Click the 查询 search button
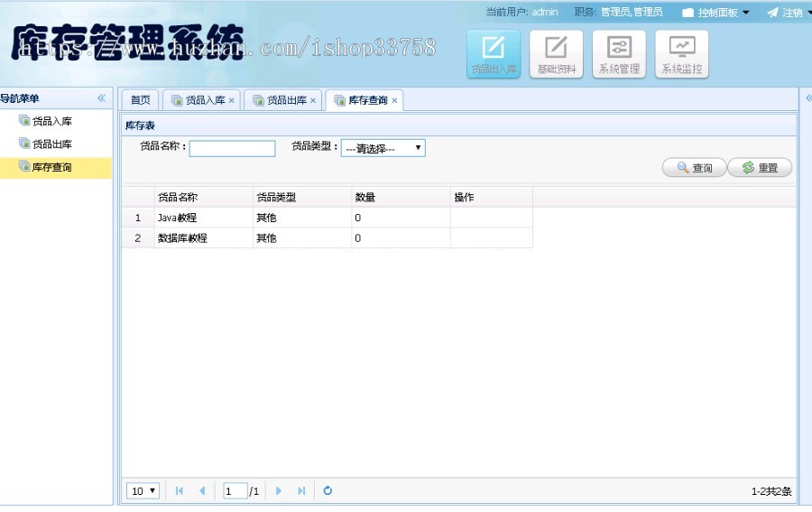This screenshot has height=512, width=812. 695,167
